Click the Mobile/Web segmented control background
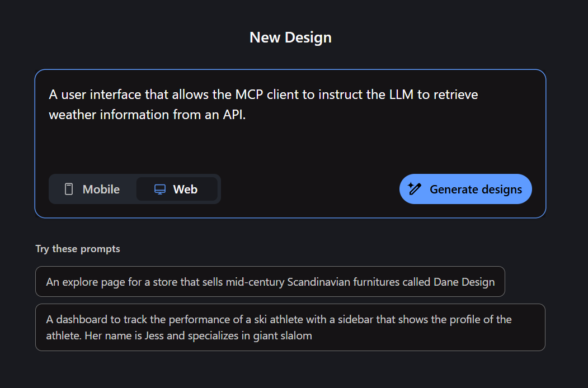 coord(135,189)
